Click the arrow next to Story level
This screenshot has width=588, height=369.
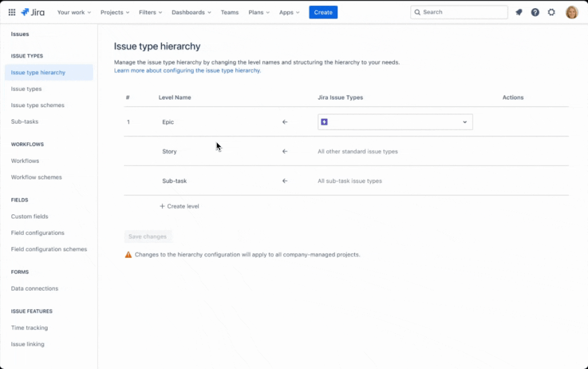(284, 151)
